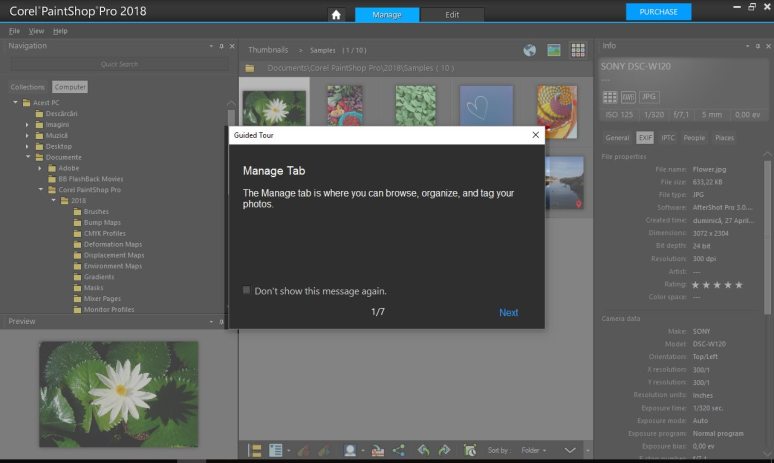Expand the Muzică folder
The height and width of the screenshot is (463, 774).
(27, 135)
